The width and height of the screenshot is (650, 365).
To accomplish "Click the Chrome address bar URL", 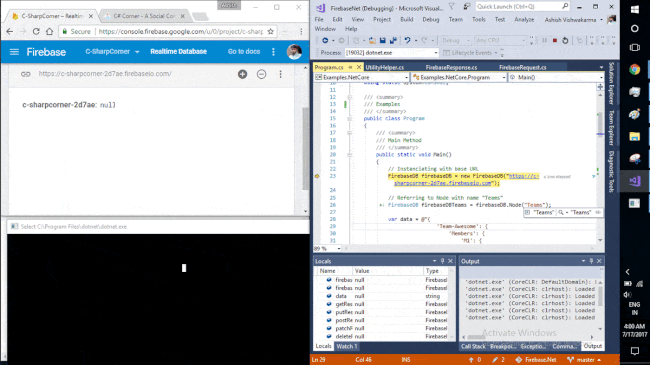I will coord(181,32).
